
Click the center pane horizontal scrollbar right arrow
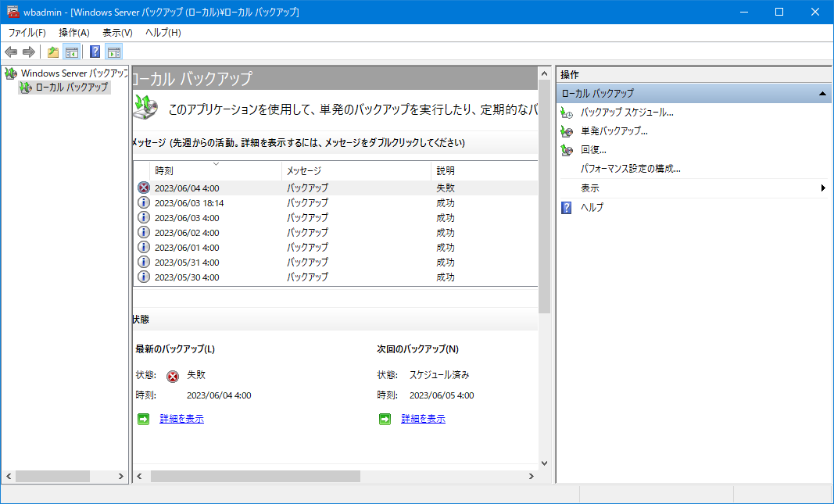[x=531, y=477]
